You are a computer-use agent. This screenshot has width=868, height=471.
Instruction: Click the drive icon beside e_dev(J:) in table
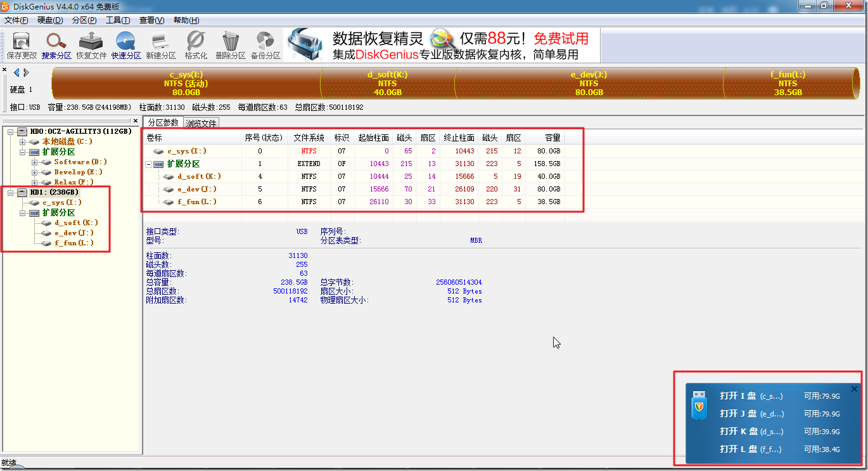click(169, 189)
